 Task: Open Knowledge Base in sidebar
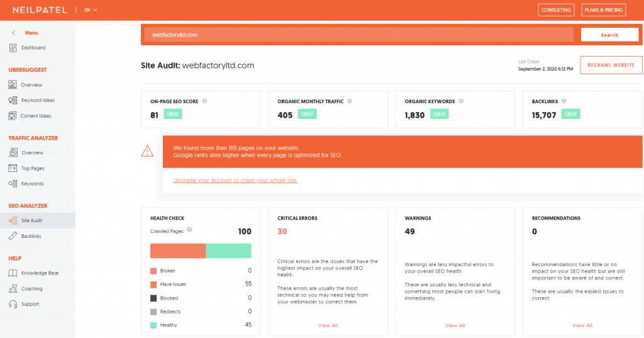pyautogui.click(x=40, y=273)
